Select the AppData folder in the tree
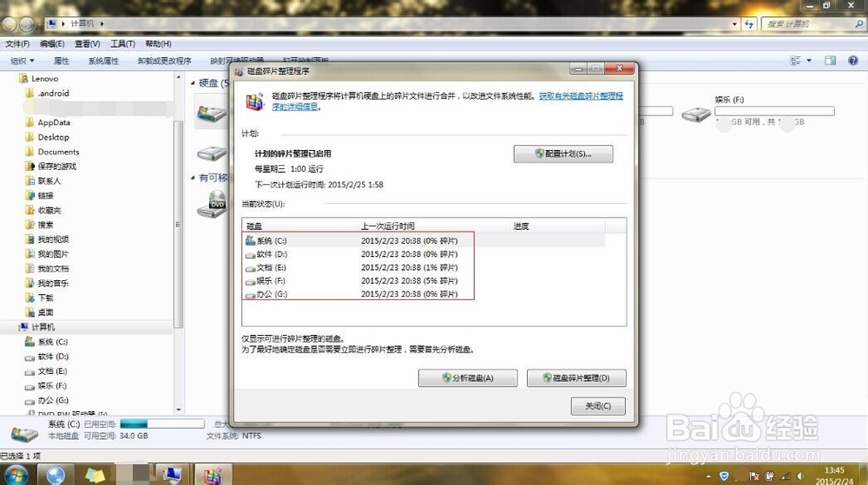The image size is (868, 485). 54,122
